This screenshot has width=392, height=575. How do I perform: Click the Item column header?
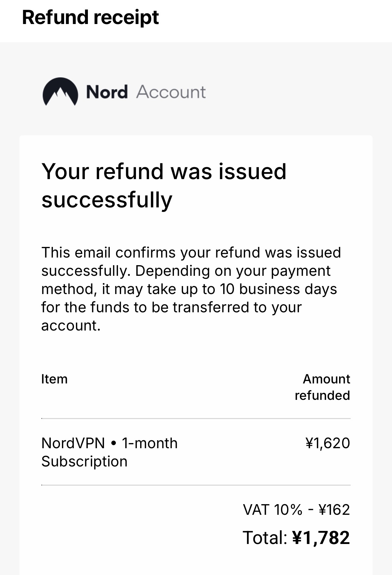(x=54, y=379)
